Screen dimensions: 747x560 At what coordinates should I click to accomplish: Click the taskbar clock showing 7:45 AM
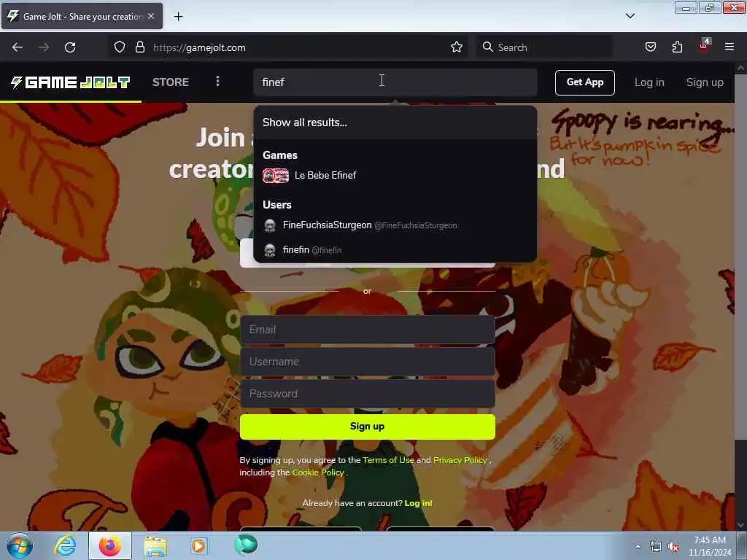click(x=710, y=546)
